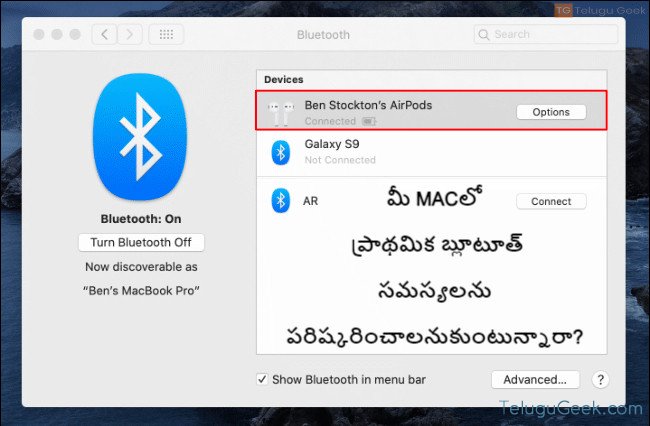The width and height of the screenshot is (650, 426).
Task: Connect to the AR device
Action: tap(551, 201)
